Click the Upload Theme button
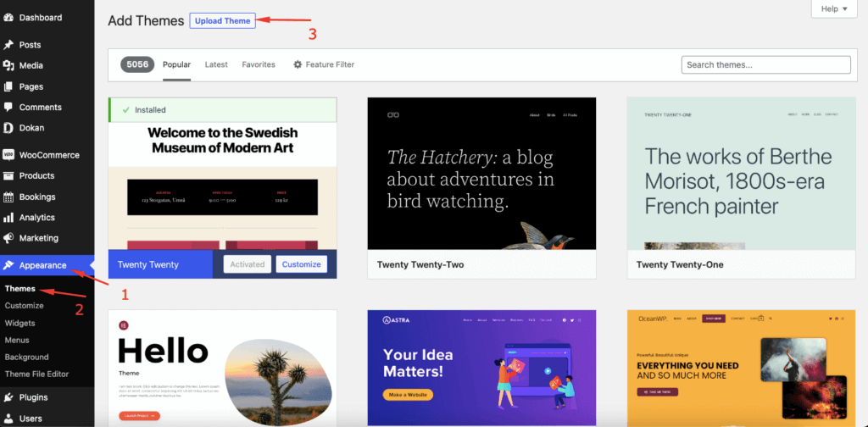This screenshot has height=427, width=868. click(223, 21)
